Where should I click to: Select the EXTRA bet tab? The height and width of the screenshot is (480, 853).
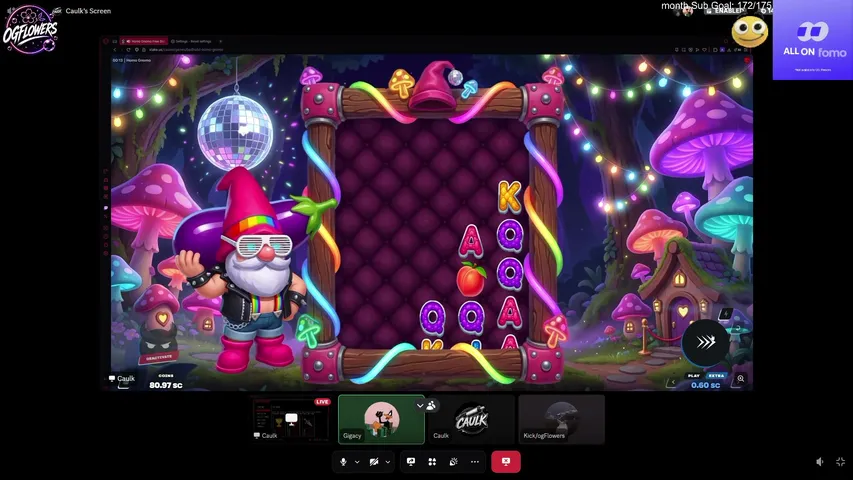pyautogui.click(x=716, y=376)
